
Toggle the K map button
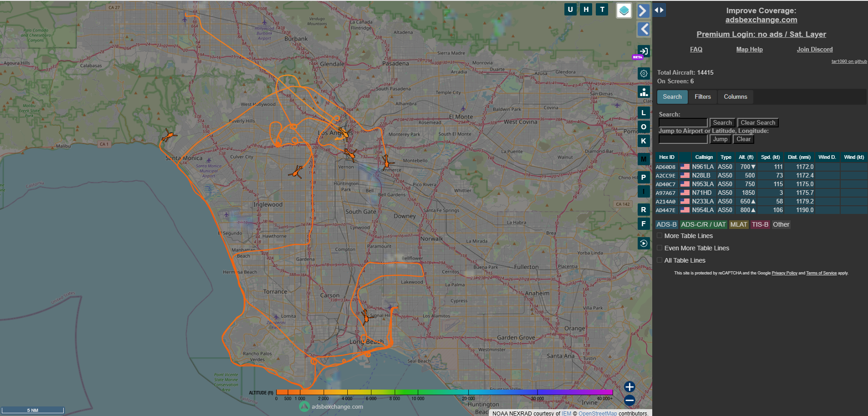(644, 141)
